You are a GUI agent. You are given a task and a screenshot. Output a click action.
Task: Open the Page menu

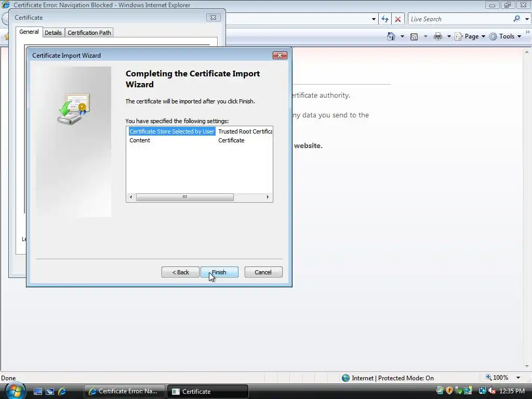[x=470, y=36]
